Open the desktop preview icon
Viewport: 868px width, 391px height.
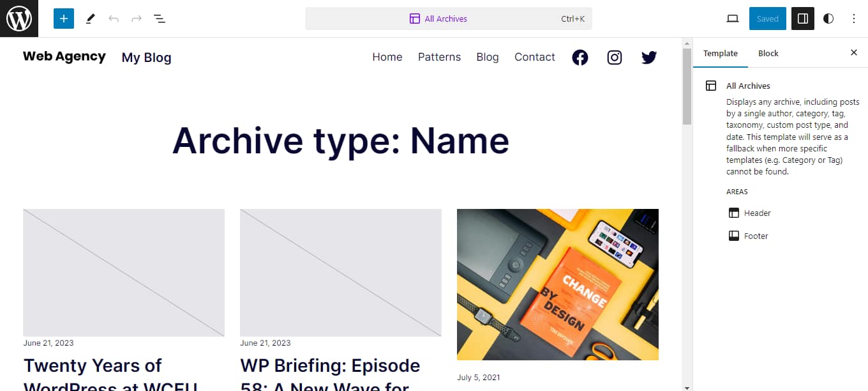coord(731,19)
